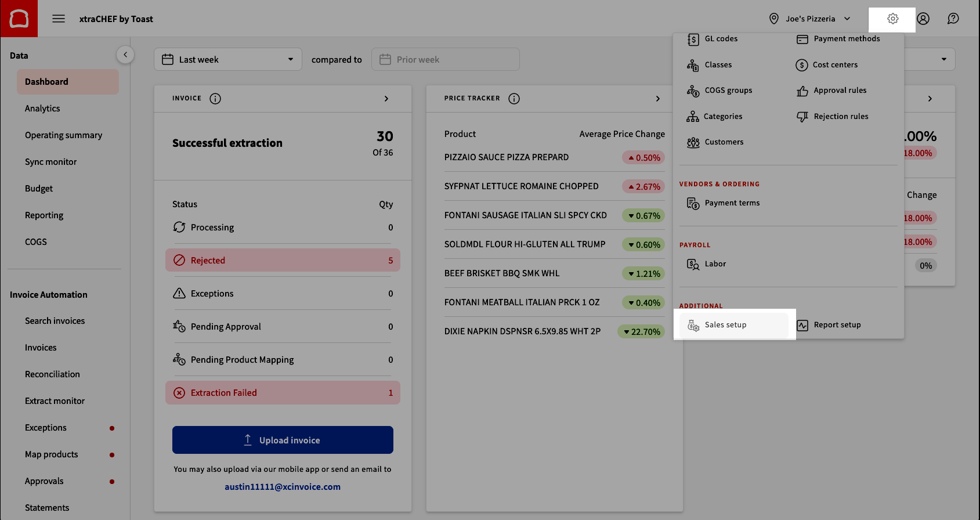Open the Last week date dropdown
Viewport: 980px width, 520px height.
(227, 60)
